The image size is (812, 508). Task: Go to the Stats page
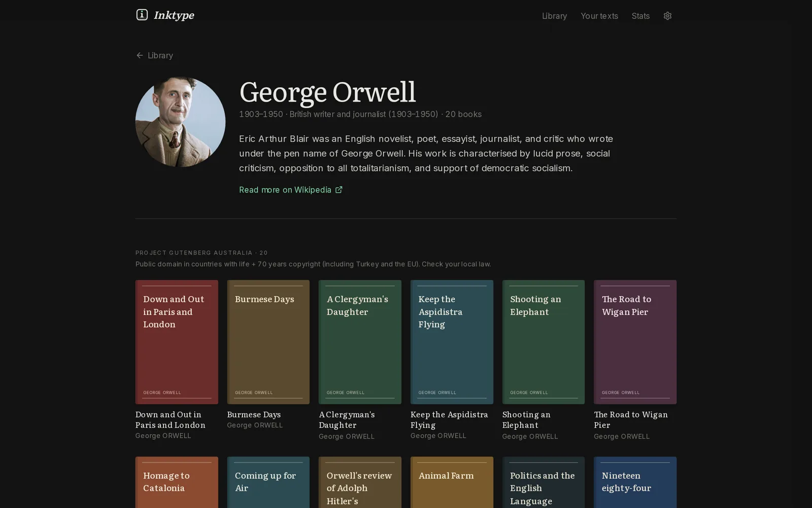(x=640, y=16)
